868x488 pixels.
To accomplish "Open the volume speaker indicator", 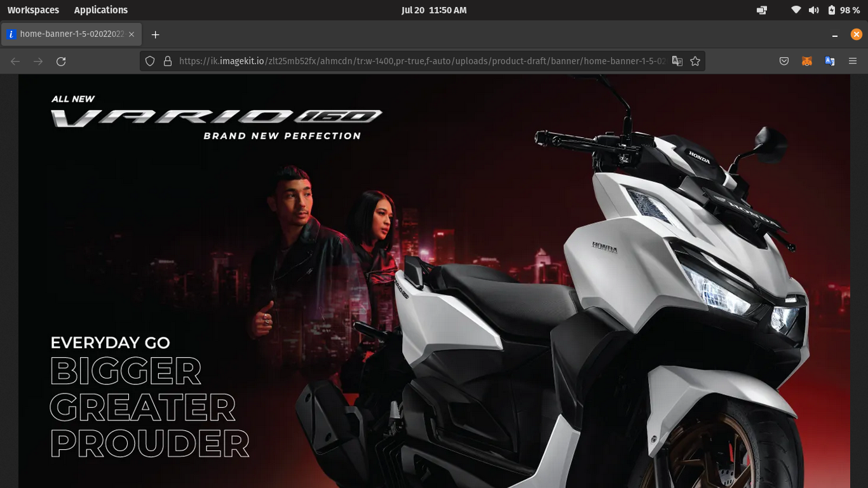I will [x=813, y=10].
